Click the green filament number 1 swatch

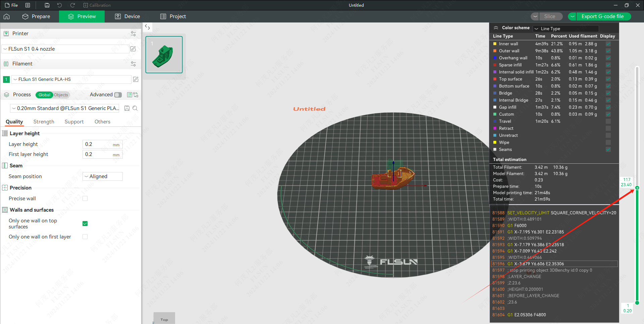[6, 79]
